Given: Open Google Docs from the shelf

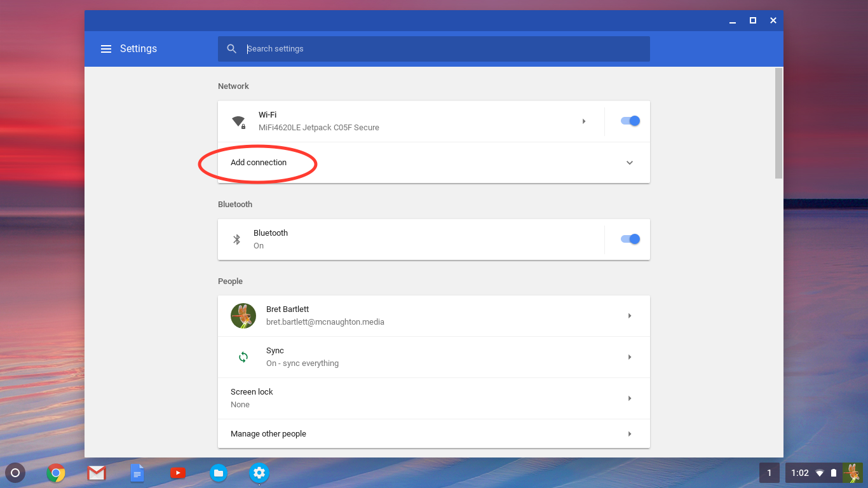Looking at the screenshot, I should 137,473.
